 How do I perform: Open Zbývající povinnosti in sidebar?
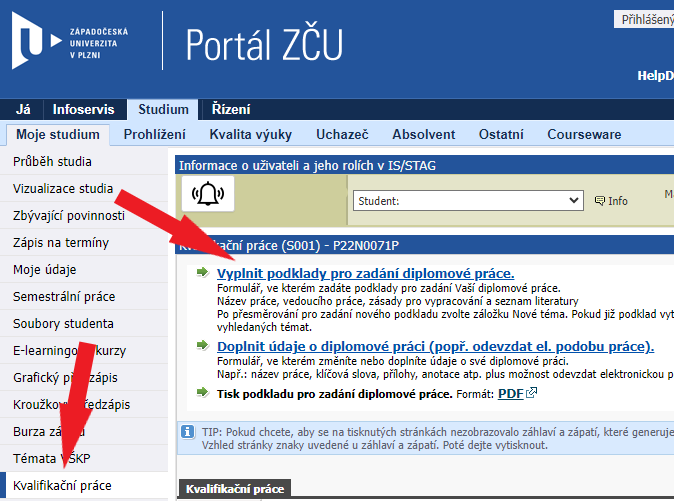(84, 216)
